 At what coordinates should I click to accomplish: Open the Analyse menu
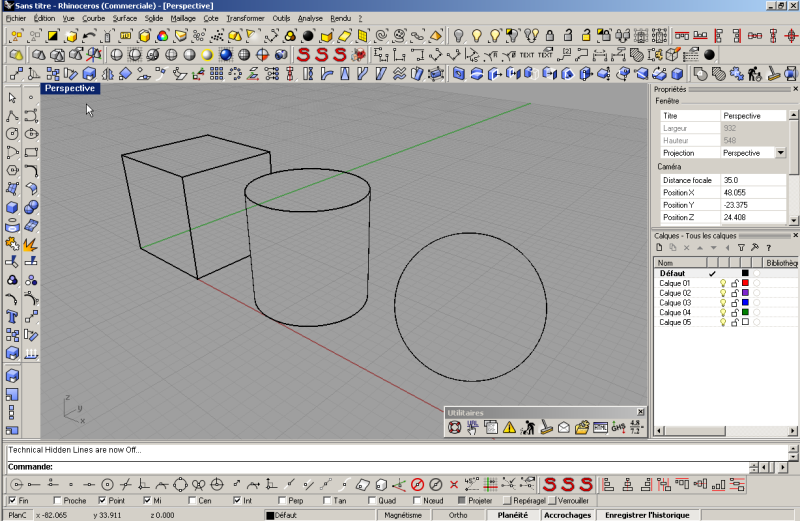tap(310, 18)
